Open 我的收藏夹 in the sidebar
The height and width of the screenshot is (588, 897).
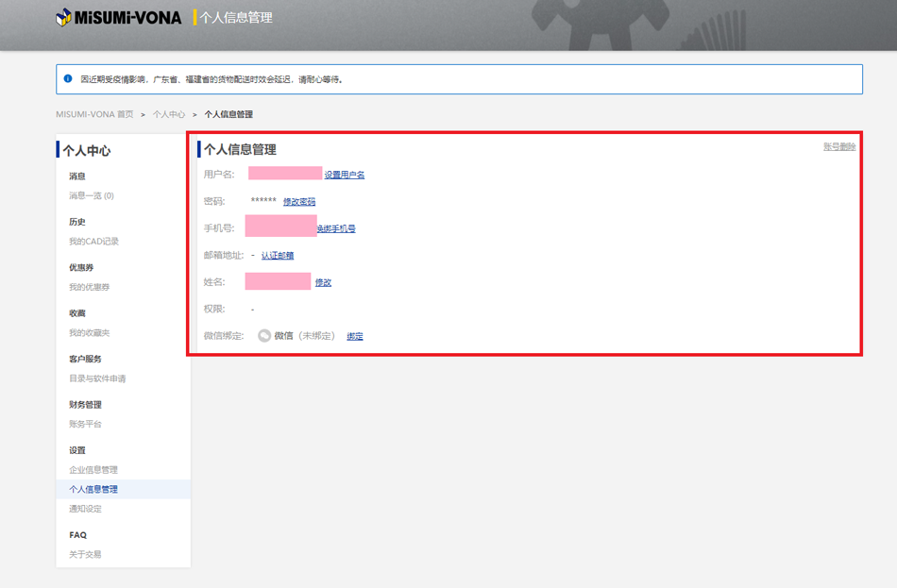(89, 333)
